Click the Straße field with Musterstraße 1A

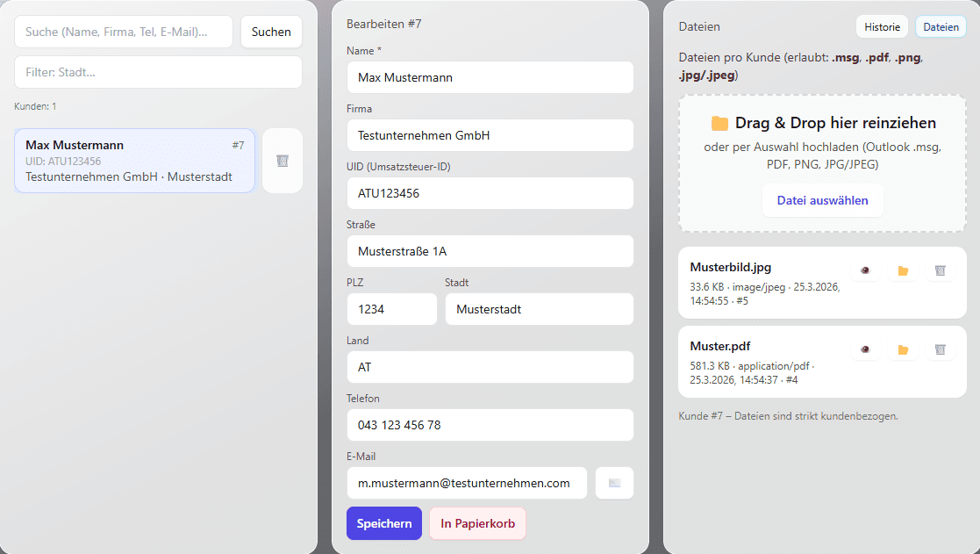click(x=490, y=251)
